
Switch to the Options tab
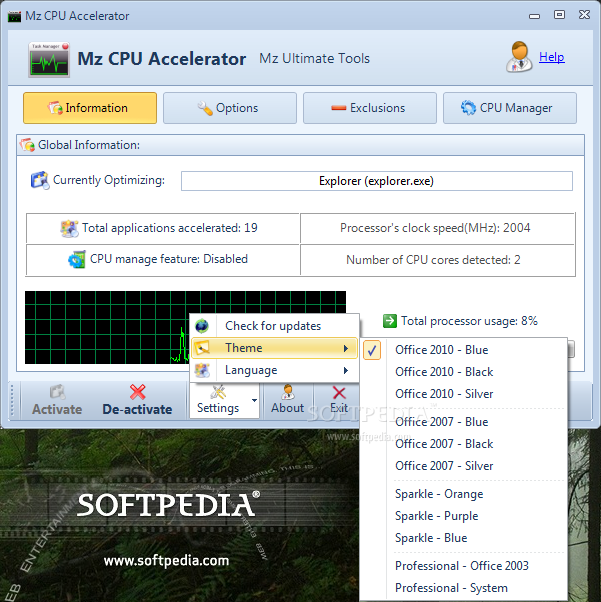click(x=230, y=108)
